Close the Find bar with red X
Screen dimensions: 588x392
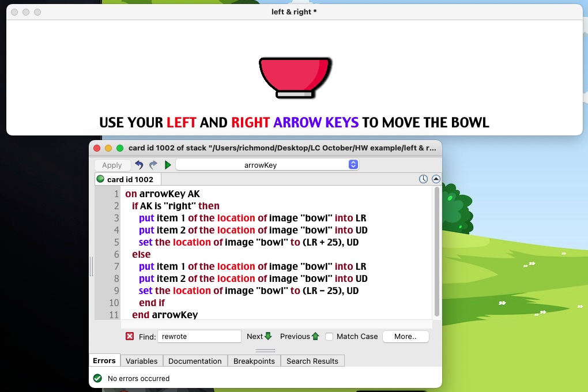[x=130, y=336]
